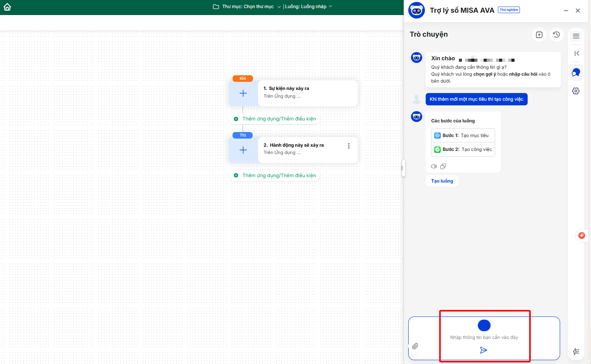This screenshot has width=591, height=364.
Task: Open the 'Luồng: Luồng nháp' dropdown
Action: [308, 7]
